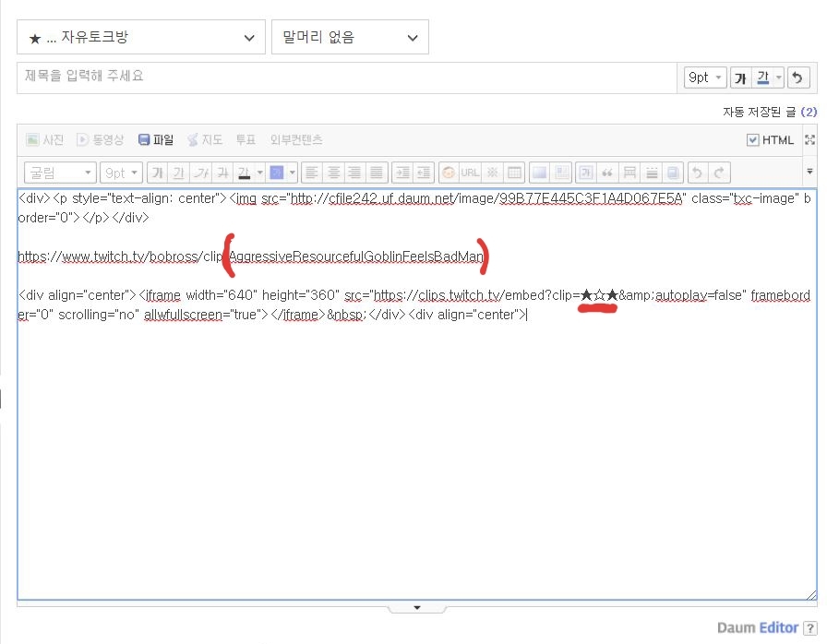Click the emoticon insert icon
This screenshot has width=827, height=644.
click(449, 173)
